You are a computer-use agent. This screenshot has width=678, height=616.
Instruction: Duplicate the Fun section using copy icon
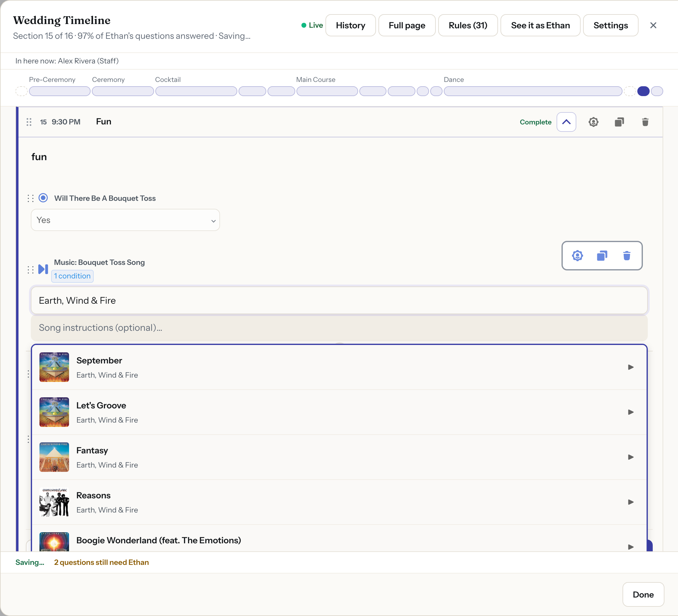(619, 122)
